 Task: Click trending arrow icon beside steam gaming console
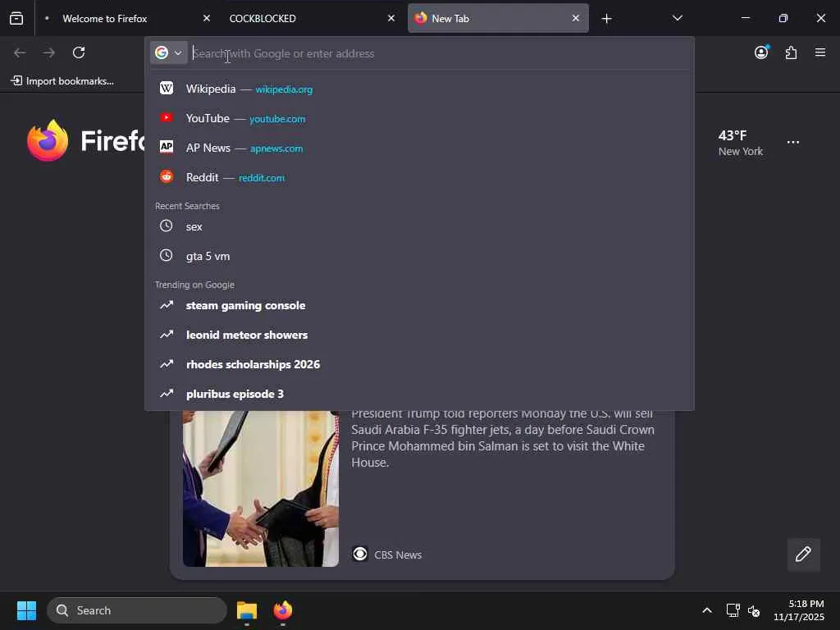pyautogui.click(x=167, y=305)
